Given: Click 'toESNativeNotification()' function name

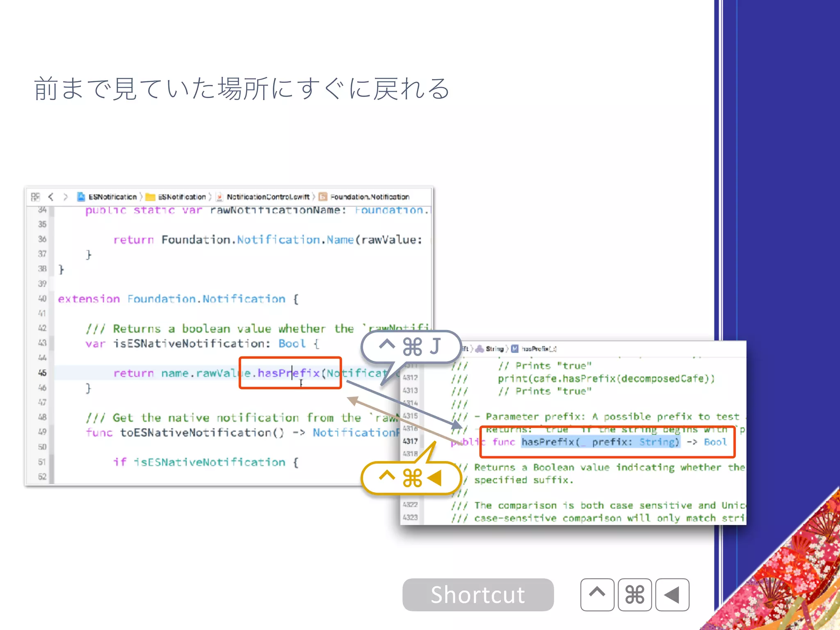Looking at the screenshot, I should coord(202,432).
